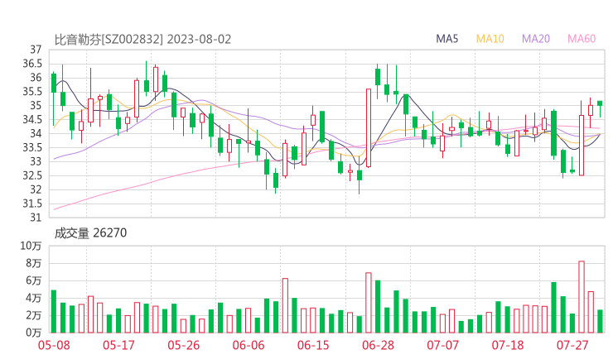Click the 32.5 price axis label
The image size is (613, 364).
click(x=32, y=175)
